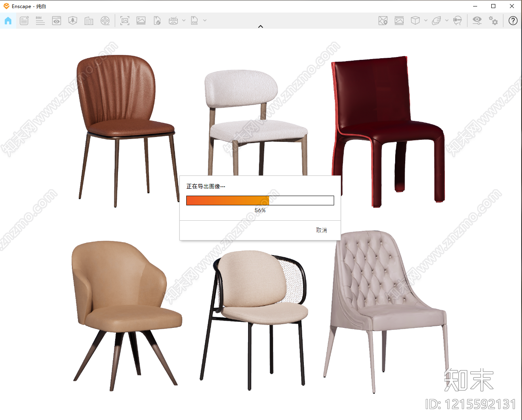Open the building materials library icon

[89, 21]
